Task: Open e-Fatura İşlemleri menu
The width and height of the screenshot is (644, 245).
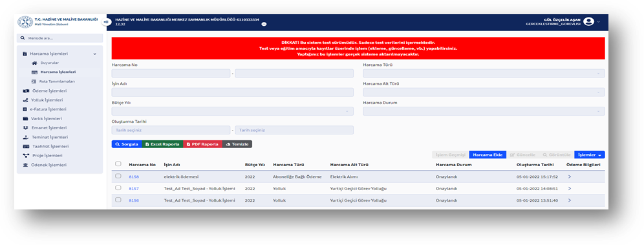Action: point(48,109)
